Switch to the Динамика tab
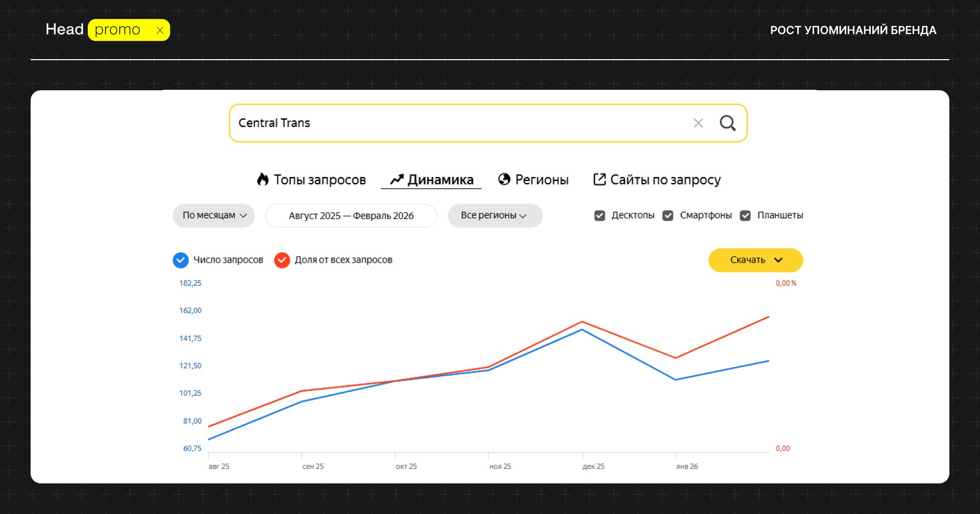This screenshot has height=514, width=980. 431,179
